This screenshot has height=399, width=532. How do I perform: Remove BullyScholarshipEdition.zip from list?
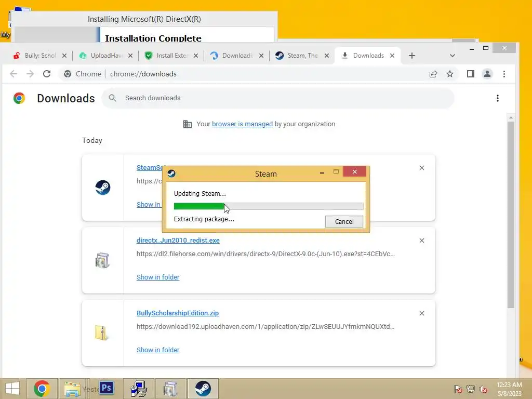click(x=422, y=313)
